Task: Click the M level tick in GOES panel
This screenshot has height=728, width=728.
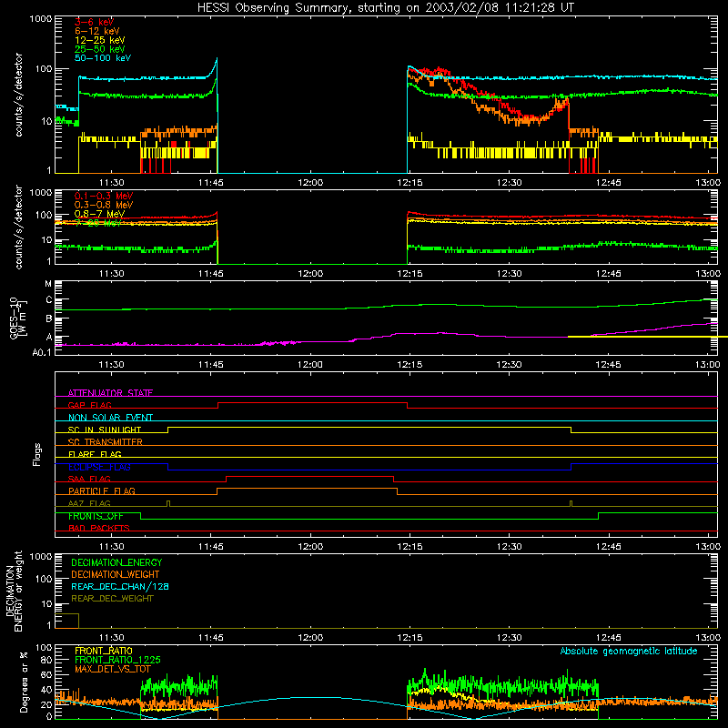Action: pos(48,283)
